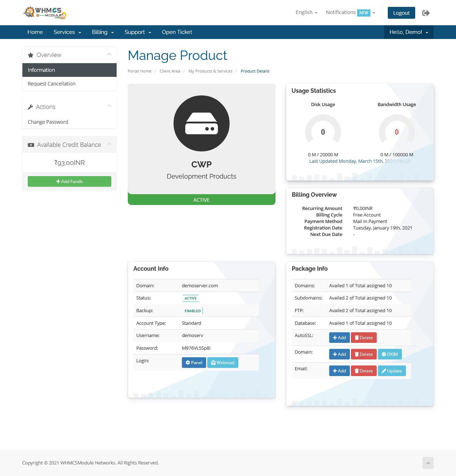Click the password value M976VL5Sp8i

[x=196, y=348]
